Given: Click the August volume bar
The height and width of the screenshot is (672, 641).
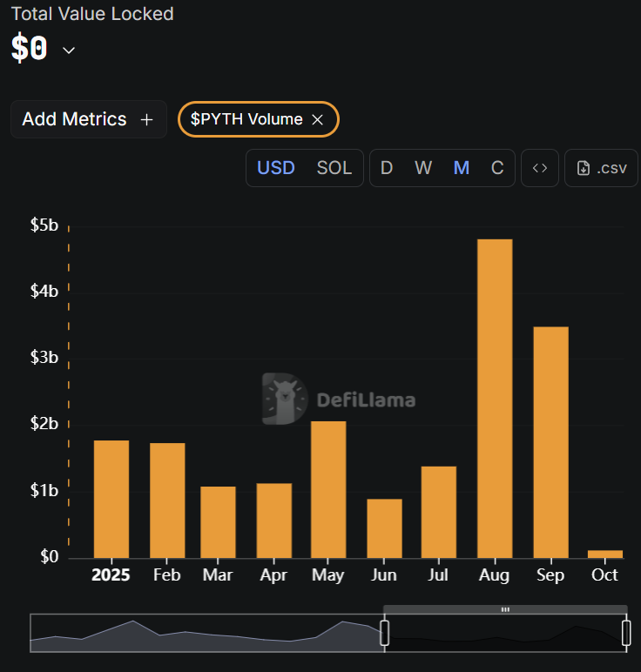Looking at the screenshot, I should [495, 399].
